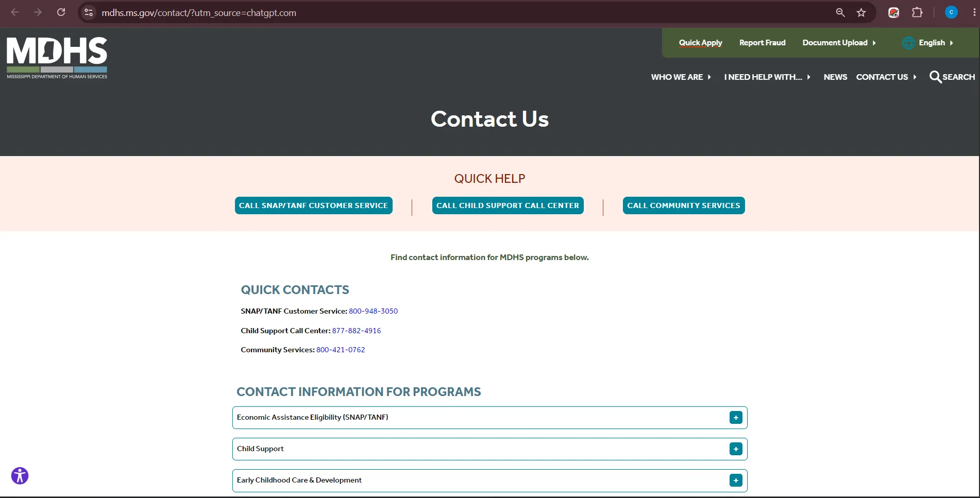
Task: Go to the News page
Action: tap(835, 77)
